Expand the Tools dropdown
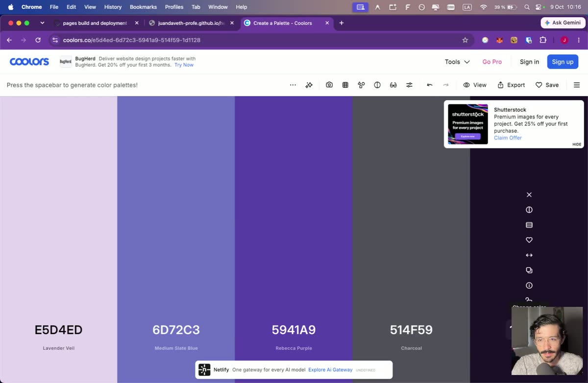588x383 pixels. coord(457,62)
